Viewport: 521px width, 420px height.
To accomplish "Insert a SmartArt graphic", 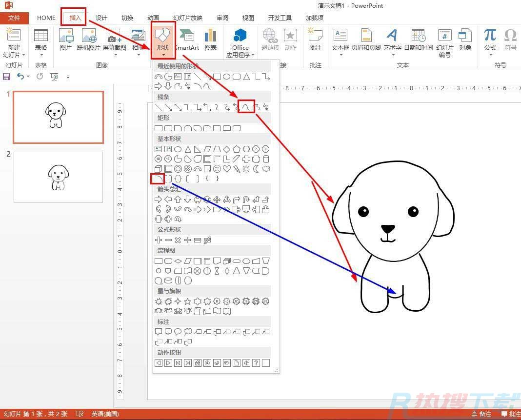I will [x=187, y=40].
